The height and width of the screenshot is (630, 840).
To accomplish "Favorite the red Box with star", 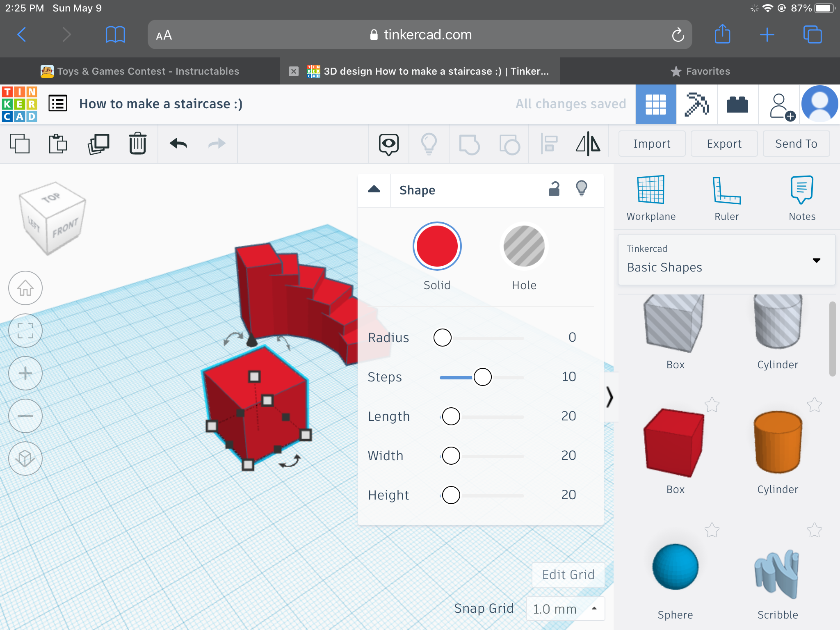I will point(712,405).
